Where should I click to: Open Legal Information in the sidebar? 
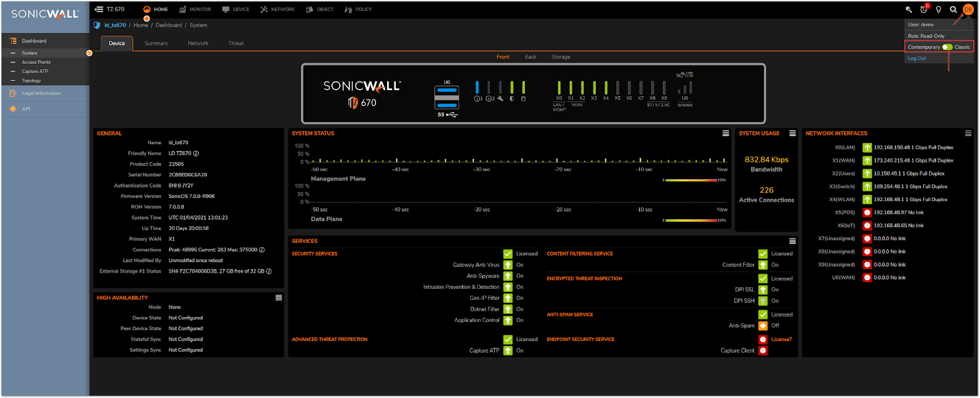click(x=41, y=93)
